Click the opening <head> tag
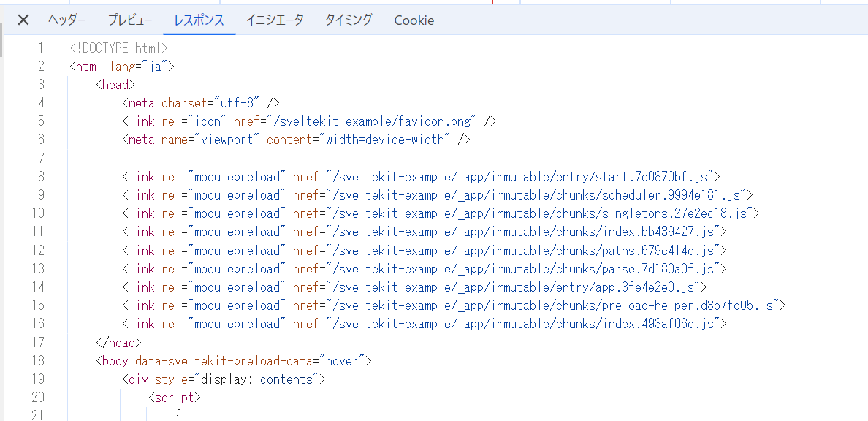Viewport: 868px width, 421px height. click(115, 85)
